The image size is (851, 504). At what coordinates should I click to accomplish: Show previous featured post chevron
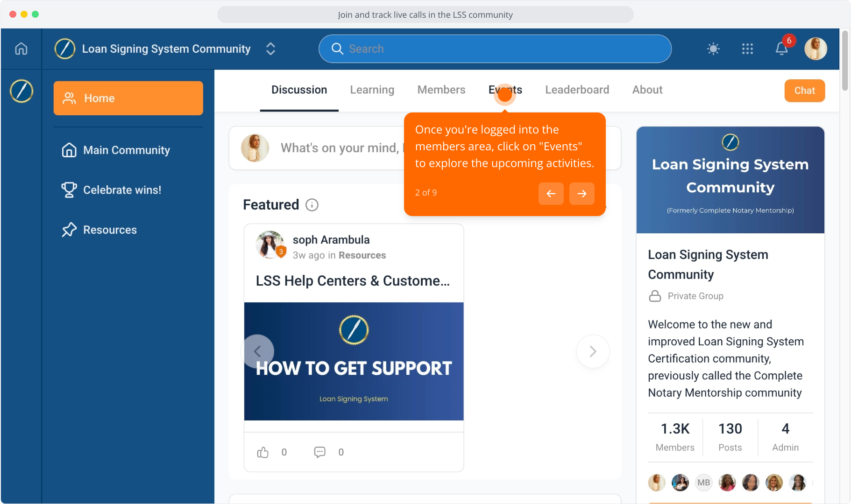[257, 351]
